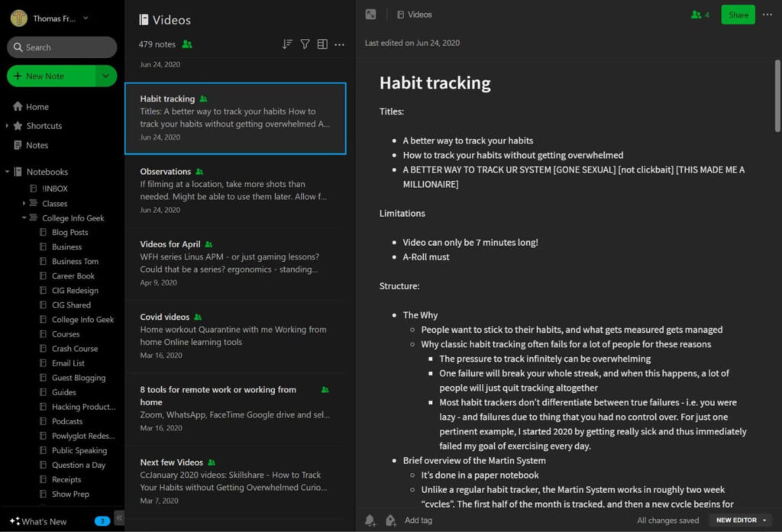The image size is (782, 532).
Task: Go to Notes in the sidebar
Action: [x=37, y=145]
